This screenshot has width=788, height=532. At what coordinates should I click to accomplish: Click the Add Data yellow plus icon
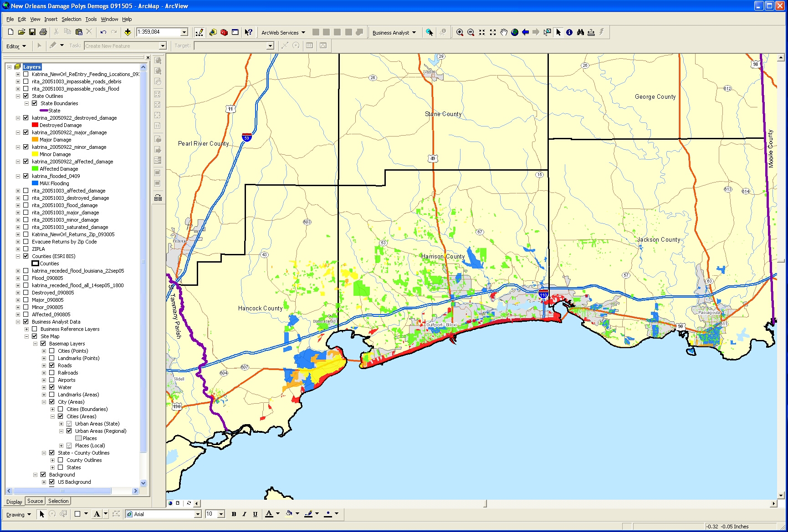point(128,32)
